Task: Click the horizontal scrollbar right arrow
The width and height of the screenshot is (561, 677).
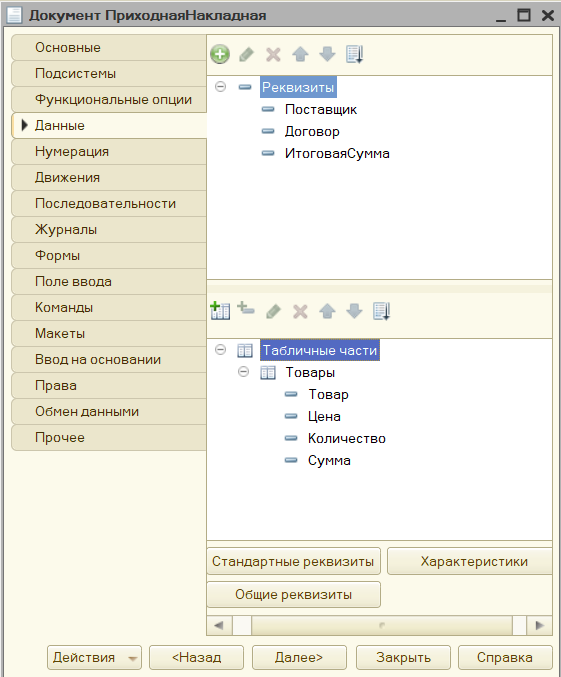Action: click(539, 625)
